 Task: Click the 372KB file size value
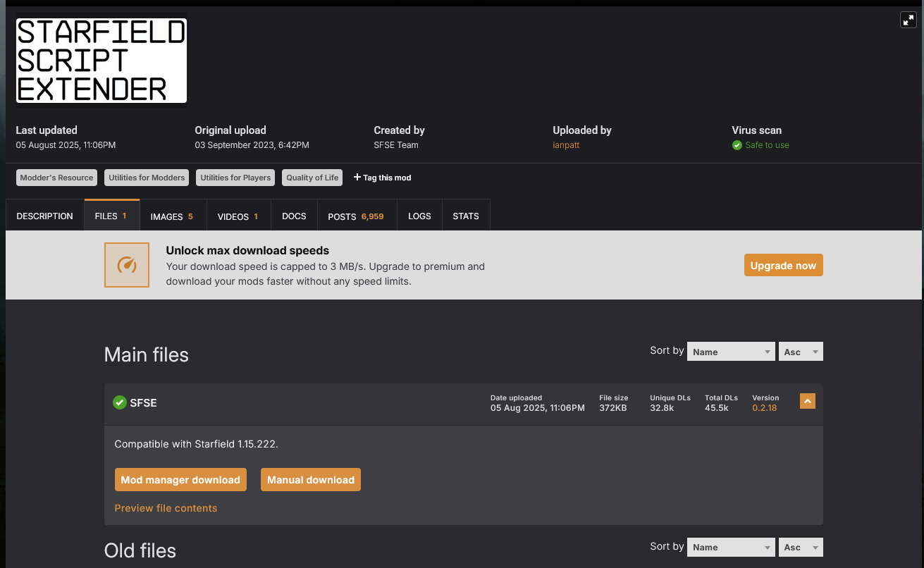[613, 408]
